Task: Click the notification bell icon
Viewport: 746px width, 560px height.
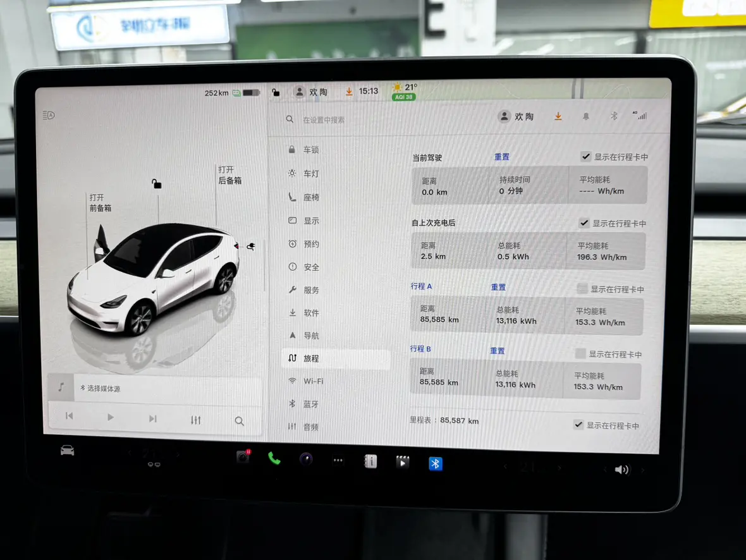Action: [586, 116]
